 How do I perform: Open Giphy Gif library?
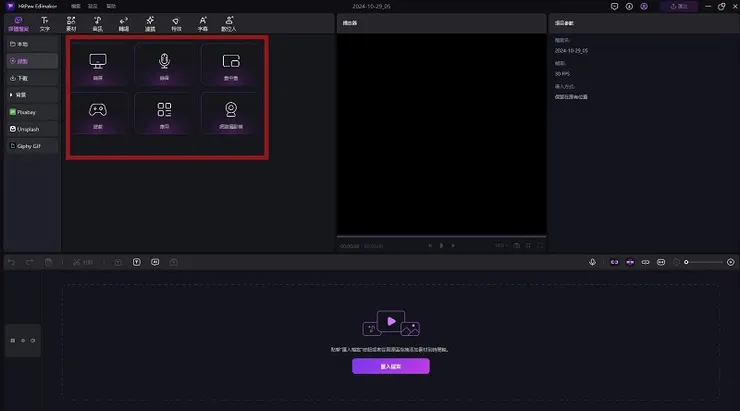(32, 146)
